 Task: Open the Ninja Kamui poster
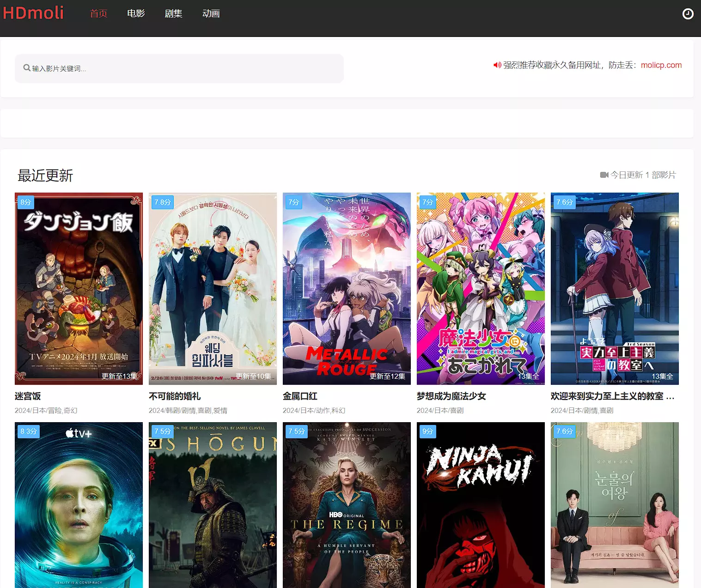481,504
